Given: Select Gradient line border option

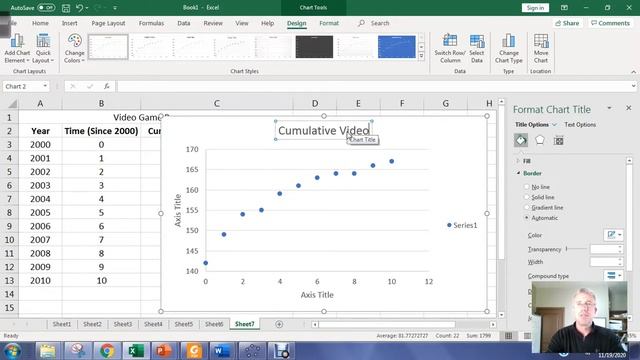Looking at the screenshot, I should click(527, 207).
